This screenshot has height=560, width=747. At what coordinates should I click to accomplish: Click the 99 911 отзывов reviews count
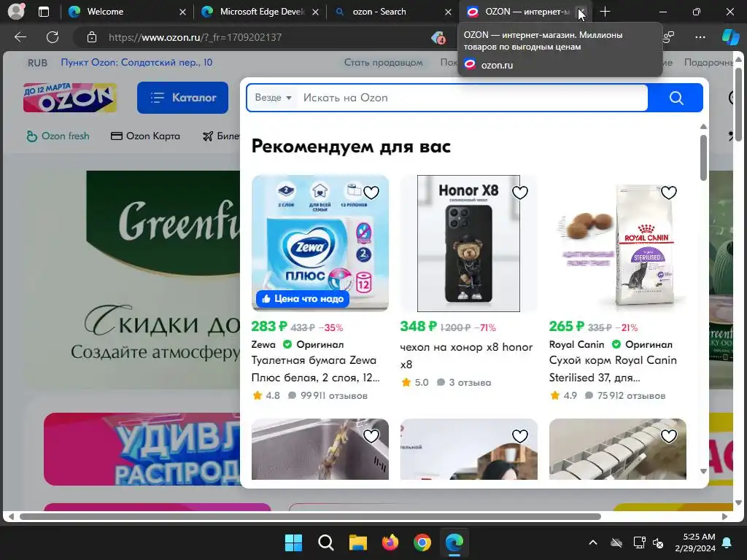click(328, 396)
